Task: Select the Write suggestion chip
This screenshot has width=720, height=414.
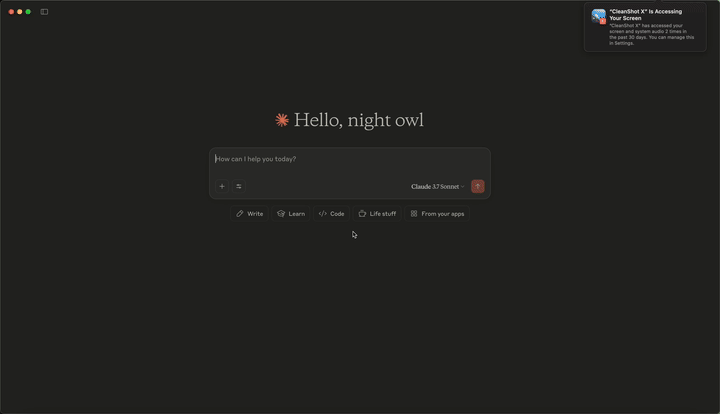Action: point(249,214)
